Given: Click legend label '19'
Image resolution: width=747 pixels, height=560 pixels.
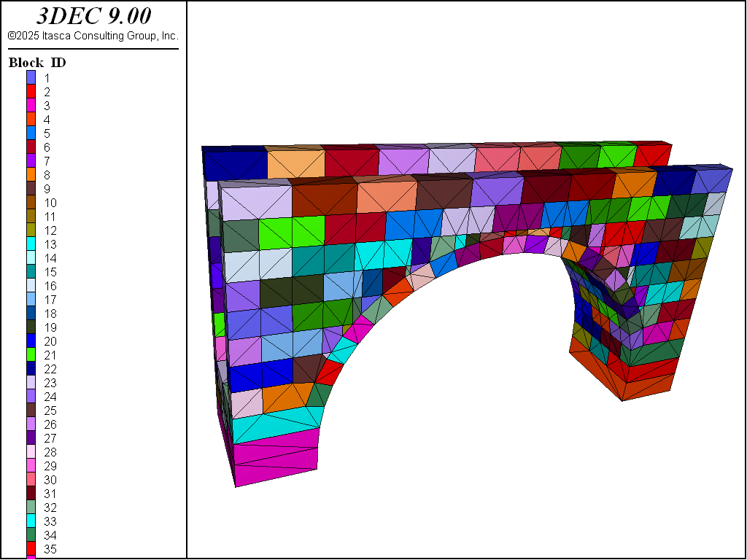Looking at the screenshot, I should [50, 327].
